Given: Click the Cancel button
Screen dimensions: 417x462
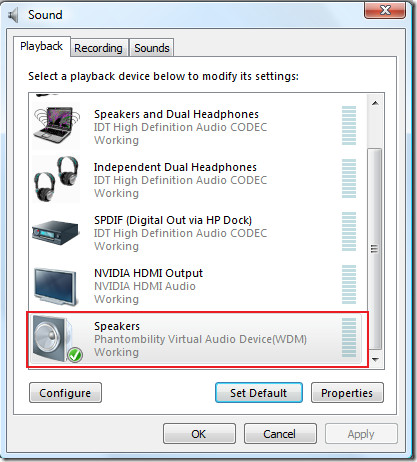Looking at the screenshot, I should coord(280,434).
